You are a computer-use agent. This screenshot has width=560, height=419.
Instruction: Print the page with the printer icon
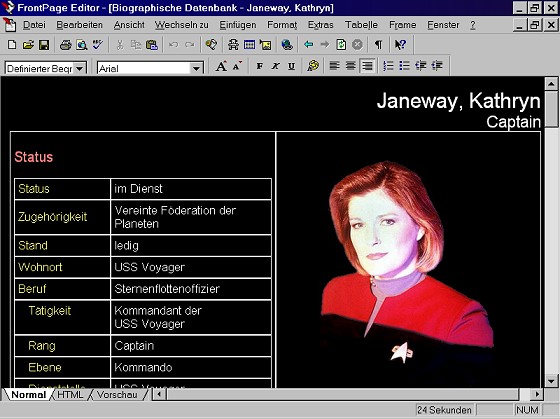click(66, 45)
